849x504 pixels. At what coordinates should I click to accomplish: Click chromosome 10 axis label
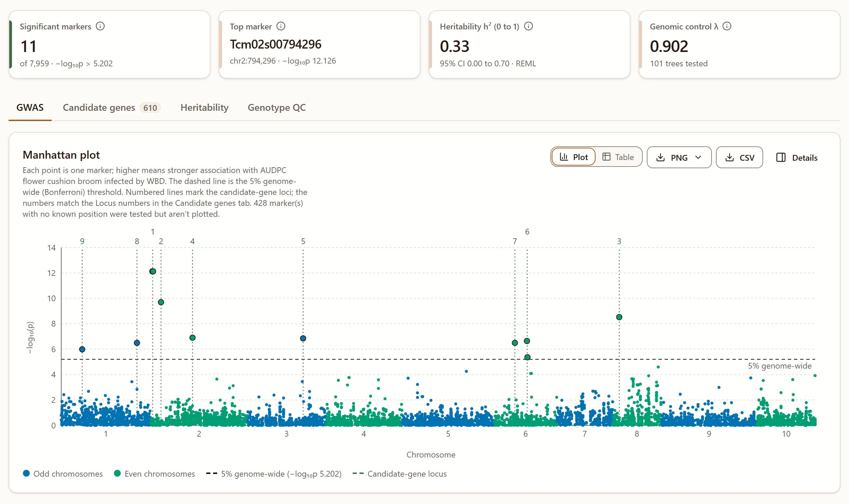pyautogui.click(x=786, y=434)
